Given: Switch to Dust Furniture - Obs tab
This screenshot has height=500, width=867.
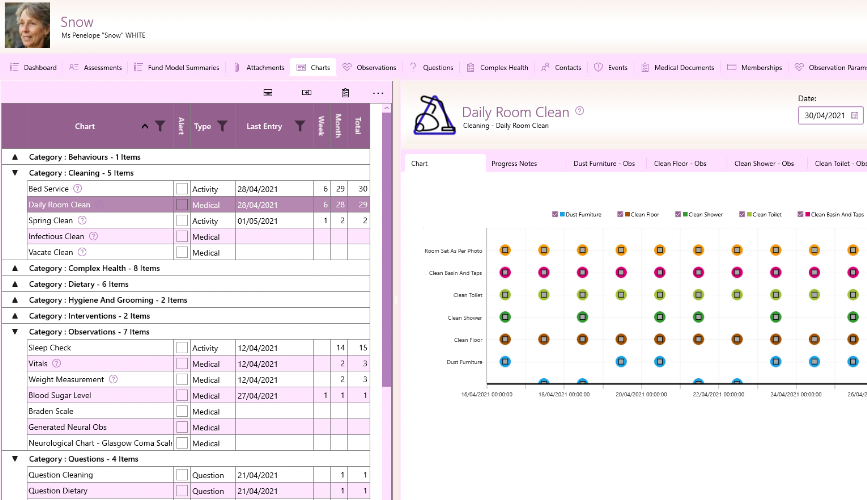Looking at the screenshot, I should tap(604, 164).
